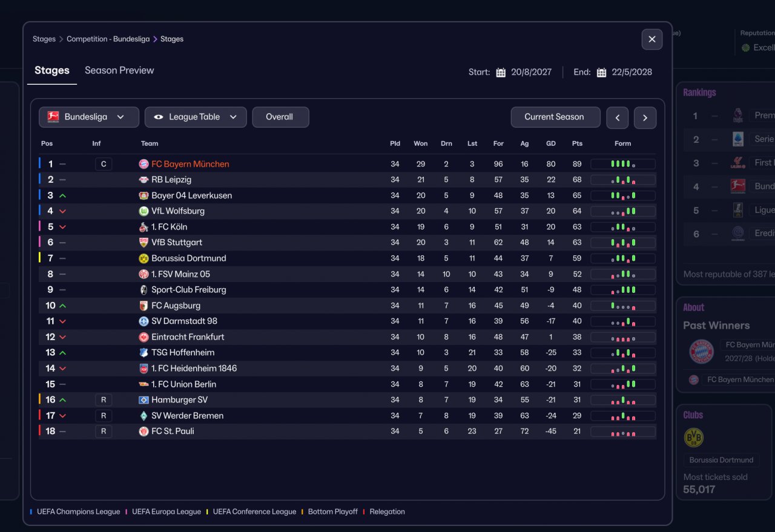Image resolution: width=775 pixels, height=532 pixels.
Task: Switch to the Stages tab
Action: pos(52,71)
